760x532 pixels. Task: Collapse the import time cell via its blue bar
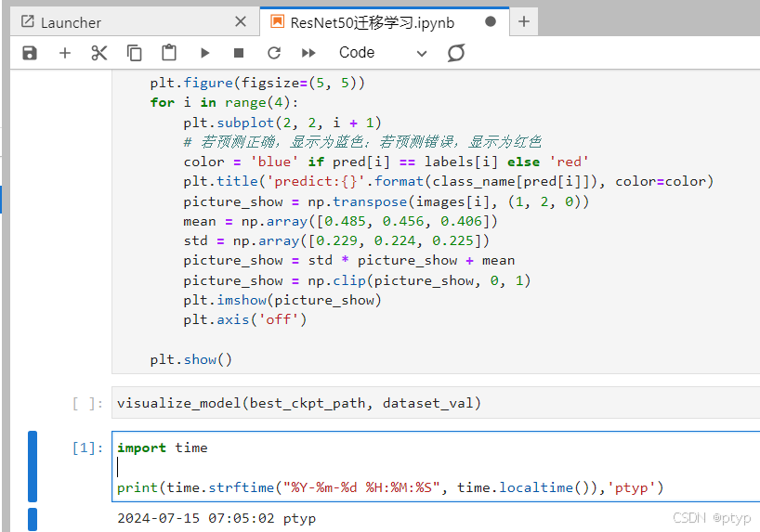33,466
